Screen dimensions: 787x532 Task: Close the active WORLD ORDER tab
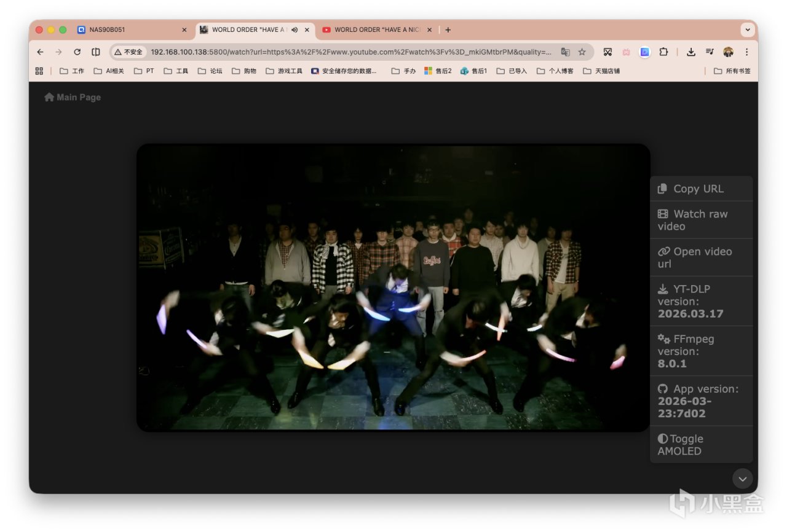(x=307, y=29)
